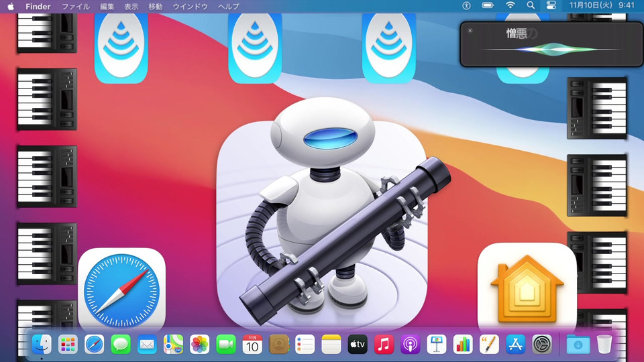Open Messages in the Dock
Screen dimensions: 644x362
pos(121,345)
